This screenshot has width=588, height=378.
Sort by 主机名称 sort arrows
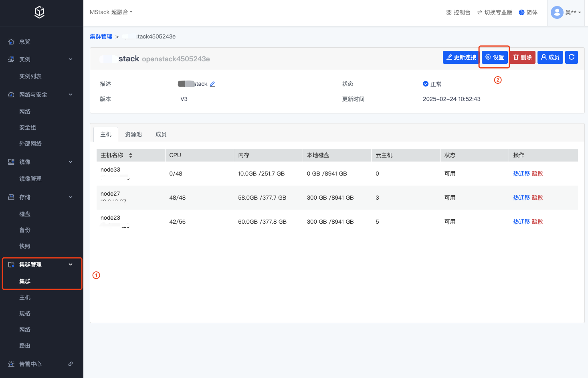click(x=131, y=155)
